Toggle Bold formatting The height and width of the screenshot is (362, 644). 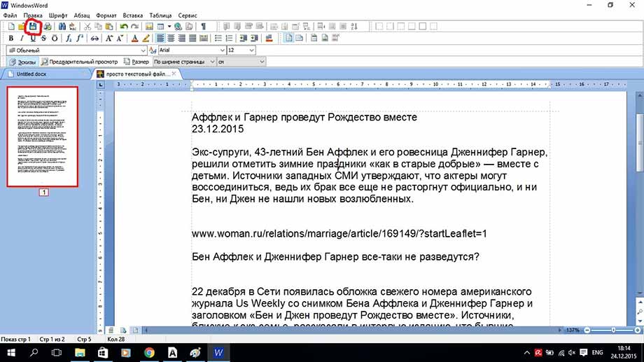pyautogui.click(x=11, y=39)
